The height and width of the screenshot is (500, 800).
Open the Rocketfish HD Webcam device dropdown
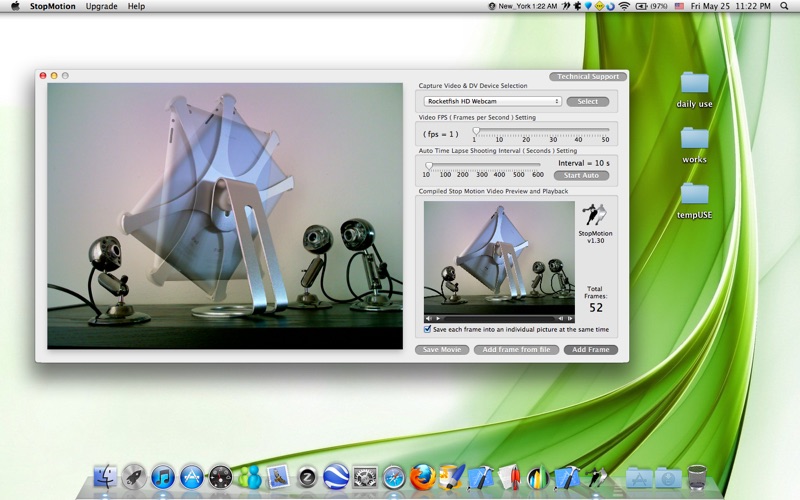[492, 101]
